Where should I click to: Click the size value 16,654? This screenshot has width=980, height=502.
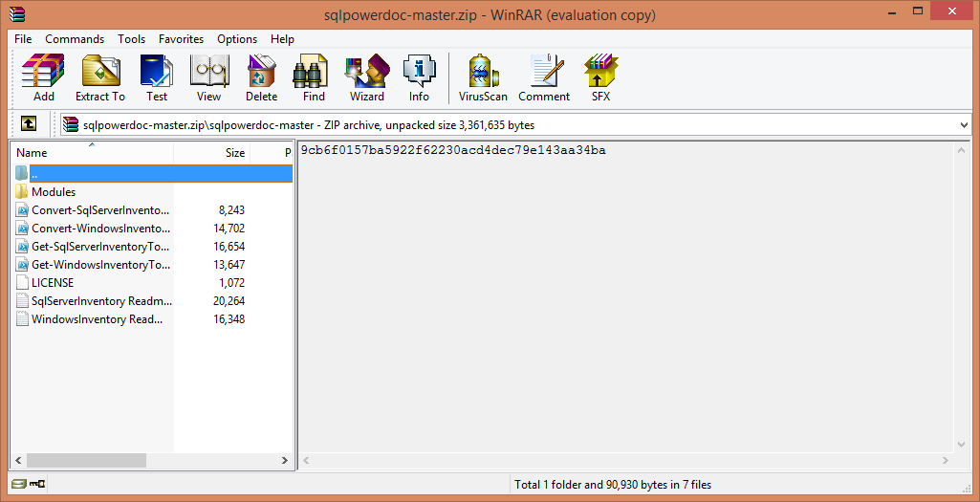click(x=229, y=247)
